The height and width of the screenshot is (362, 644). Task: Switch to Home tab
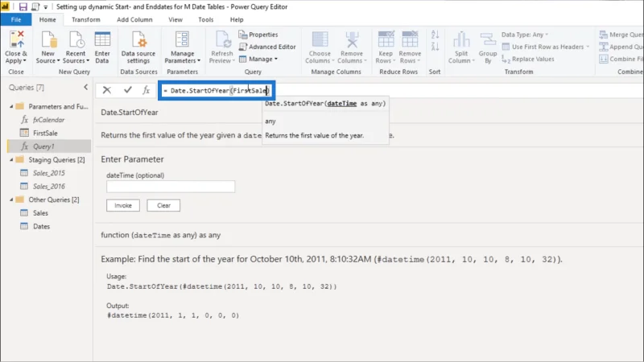pos(47,19)
